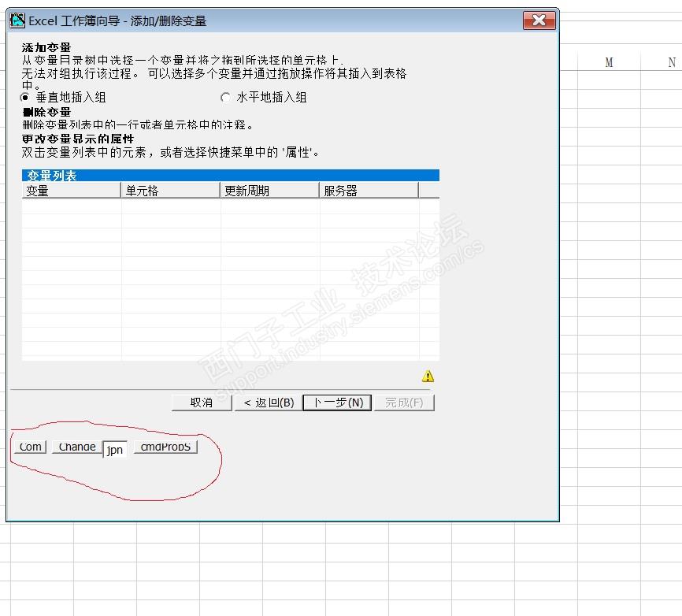Viewport: 682px width, 616px height.
Task: Click into the jpn text field
Action: 115,449
